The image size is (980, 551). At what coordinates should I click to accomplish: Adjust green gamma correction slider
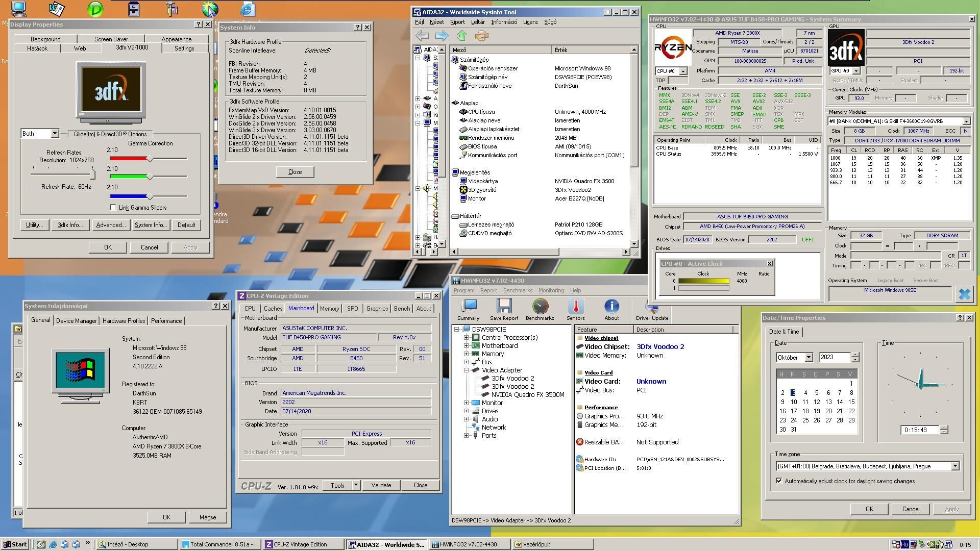(x=150, y=177)
